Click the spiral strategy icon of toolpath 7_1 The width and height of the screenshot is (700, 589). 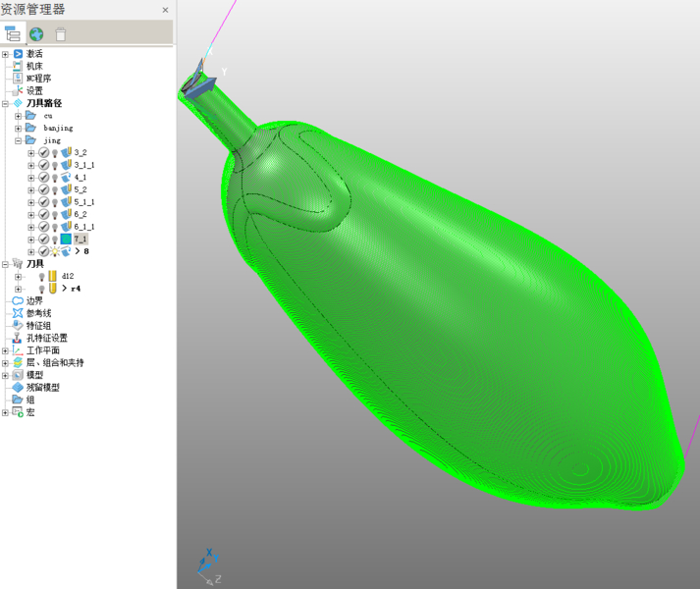pyautogui.click(x=66, y=240)
